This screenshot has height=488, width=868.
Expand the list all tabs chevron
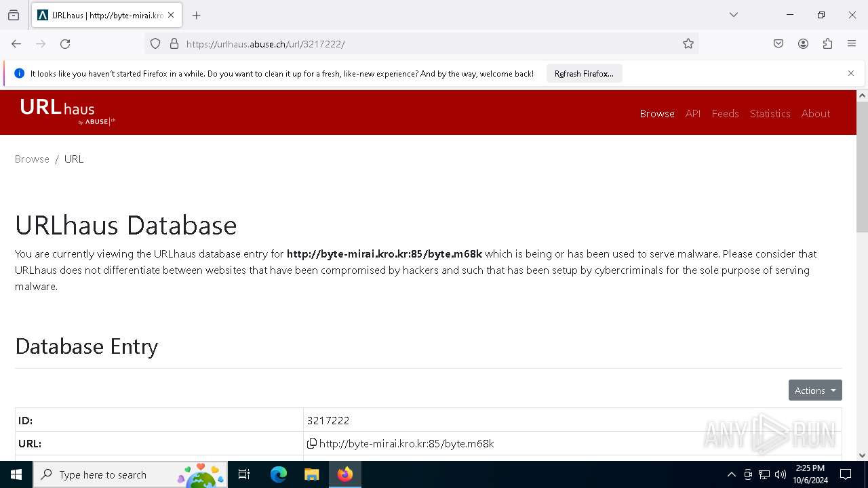pos(734,15)
